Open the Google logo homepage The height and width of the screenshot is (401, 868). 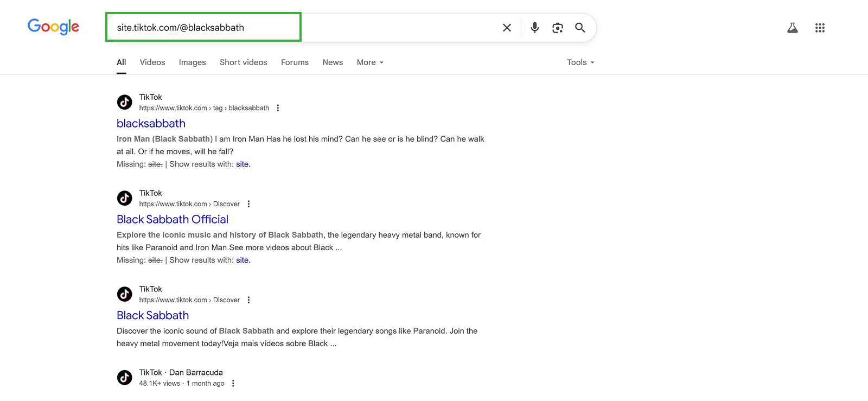point(53,27)
